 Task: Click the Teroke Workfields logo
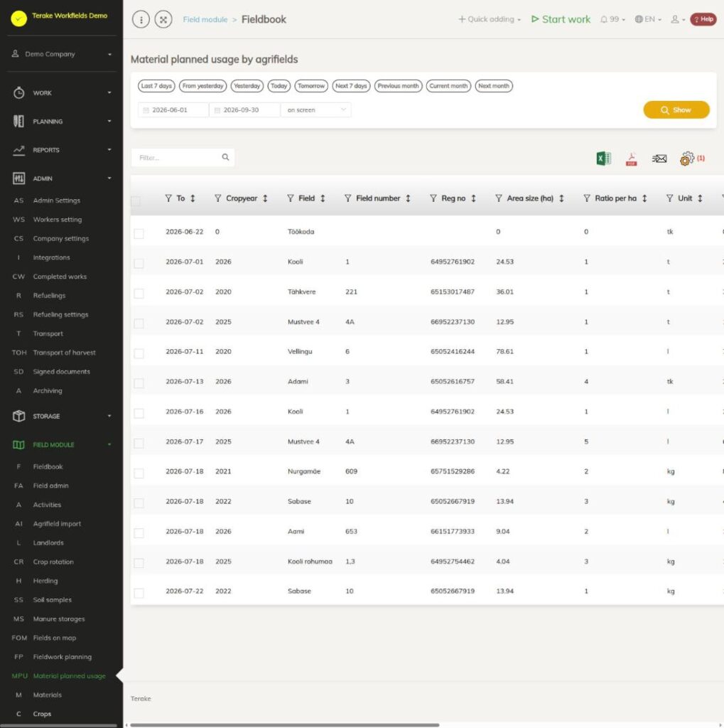pyautogui.click(x=19, y=18)
